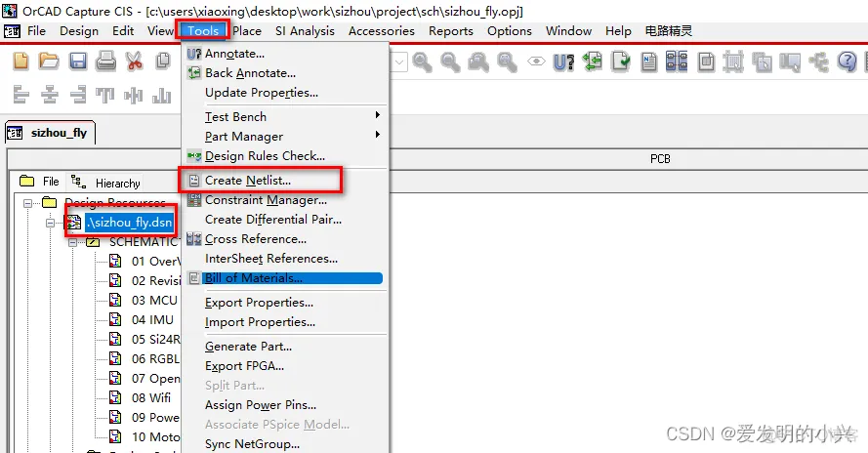Choose Constraint Manager menu entry
Viewport: 868px width, 453px height.
pyautogui.click(x=285, y=200)
